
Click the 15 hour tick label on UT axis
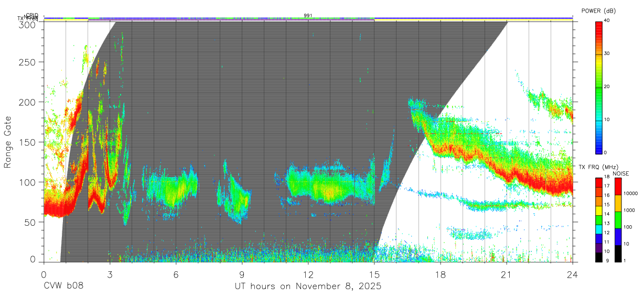[x=374, y=274]
